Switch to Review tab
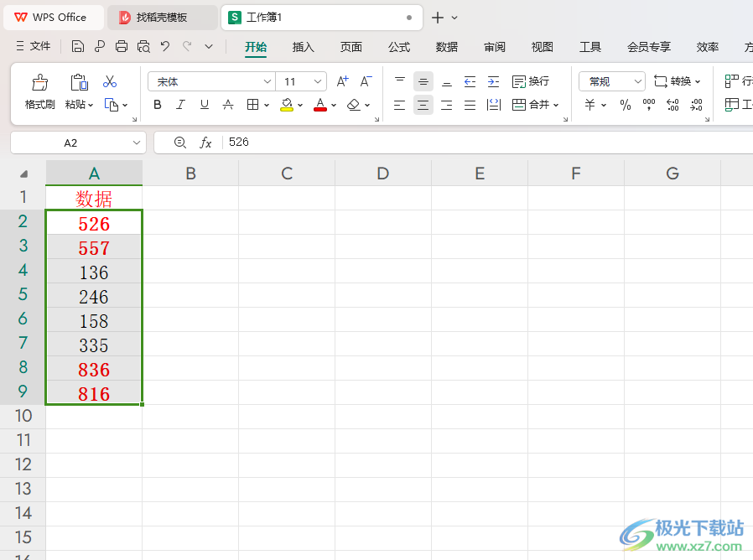Screen dimensions: 753x560 pyautogui.click(x=495, y=47)
